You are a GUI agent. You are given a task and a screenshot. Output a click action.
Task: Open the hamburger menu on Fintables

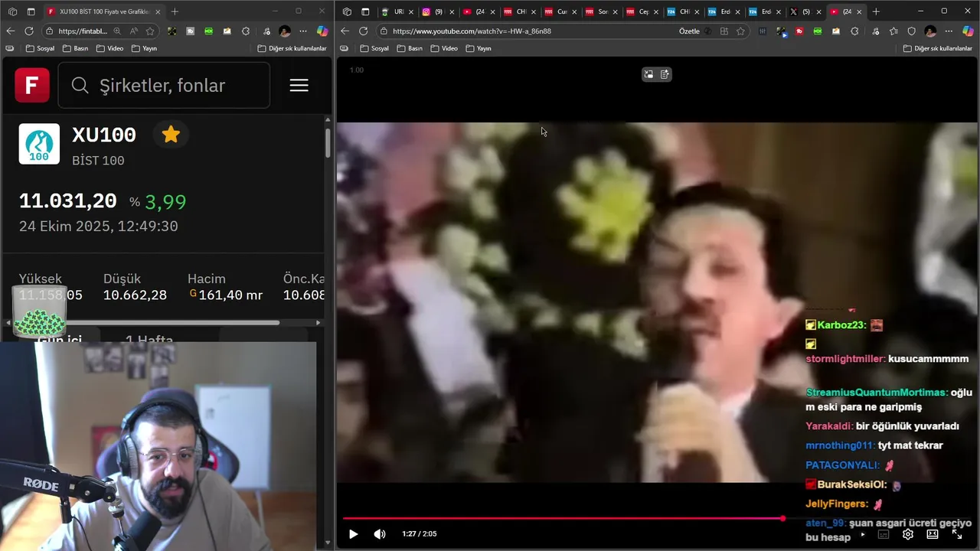pos(299,85)
